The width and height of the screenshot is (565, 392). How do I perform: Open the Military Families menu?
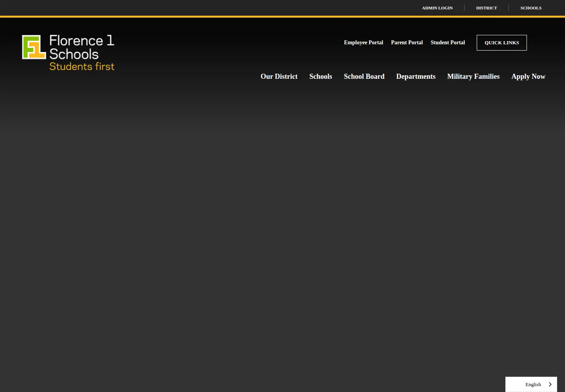tap(473, 76)
